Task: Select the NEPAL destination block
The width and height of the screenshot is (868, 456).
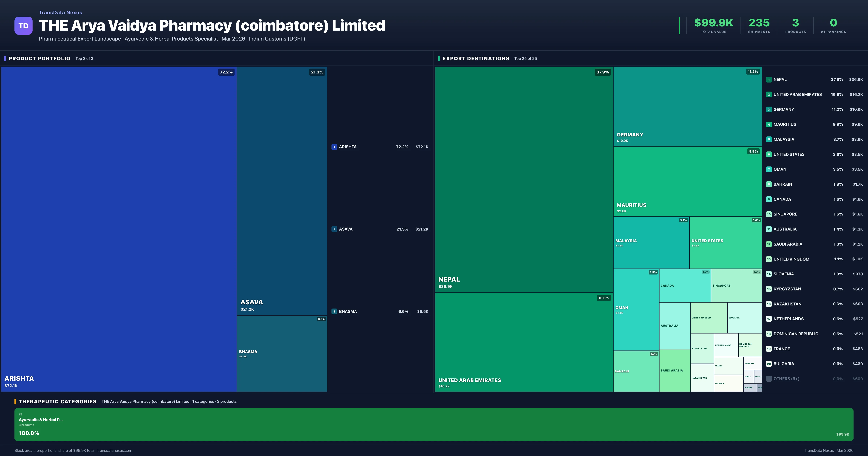Action: 524,180
